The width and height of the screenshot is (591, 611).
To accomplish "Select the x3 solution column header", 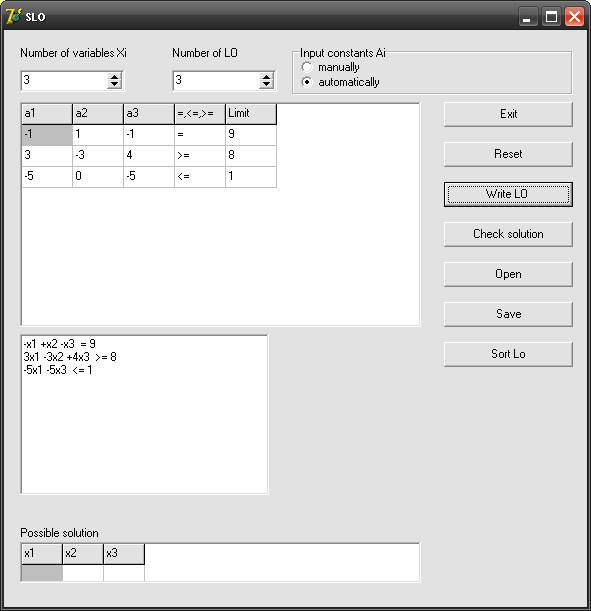I will [x=124, y=554].
